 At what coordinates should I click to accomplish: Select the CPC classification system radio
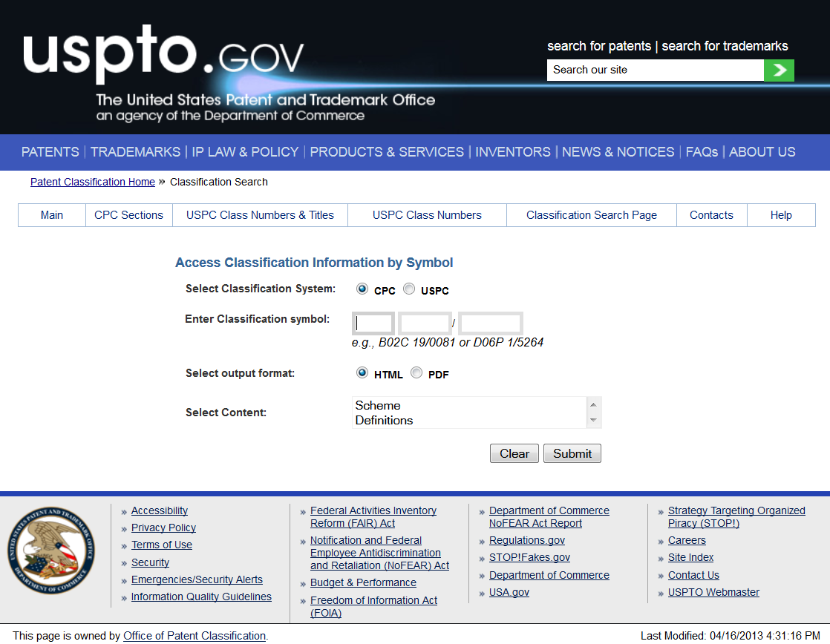pyautogui.click(x=362, y=289)
